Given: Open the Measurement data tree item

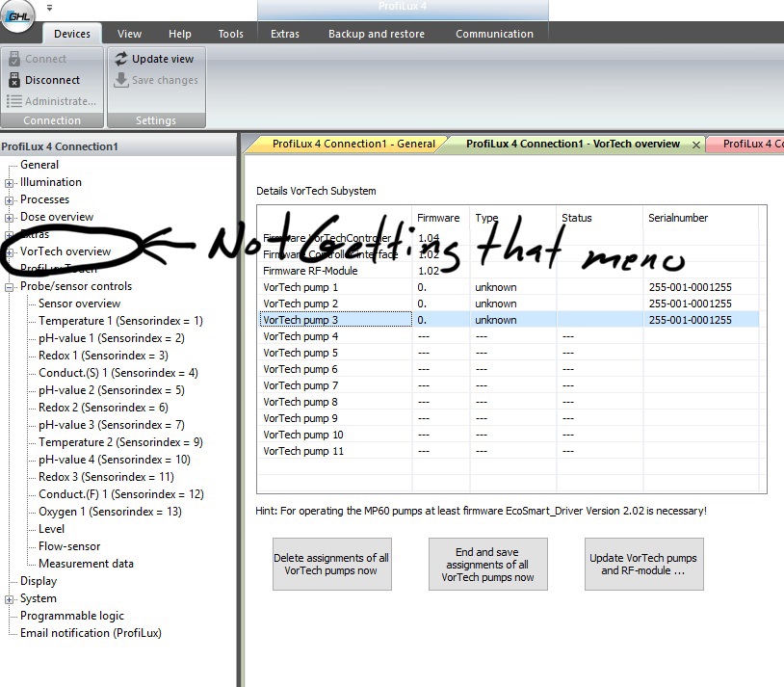Looking at the screenshot, I should point(86,564).
